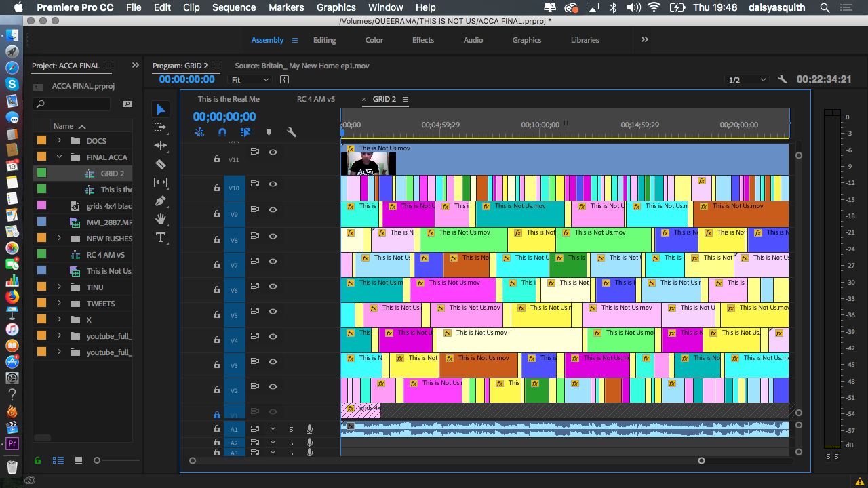Open playback resolution 1/2 dropdown
Image resolution: width=868 pixels, height=488 pixels.
click(x=747, y=79)
